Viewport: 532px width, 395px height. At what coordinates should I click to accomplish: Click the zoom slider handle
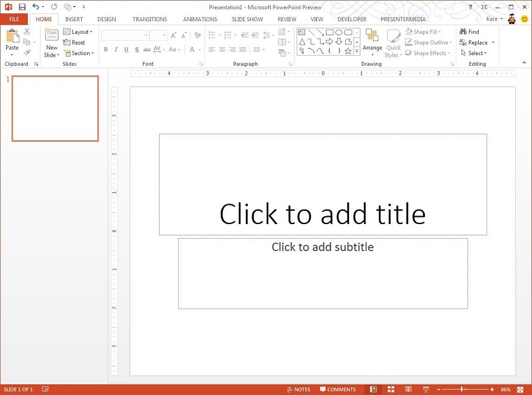click(462, 389)
